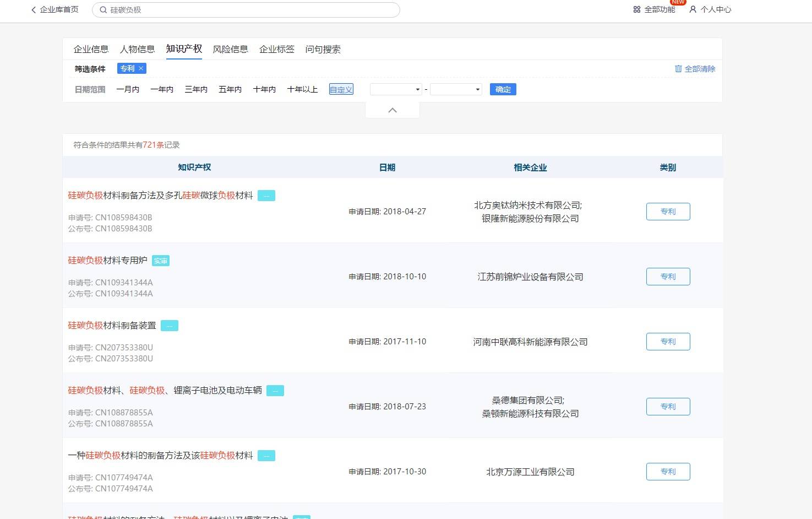Click the 全部清除 trash icon
812x519 pixels.
tap(678, 69)
